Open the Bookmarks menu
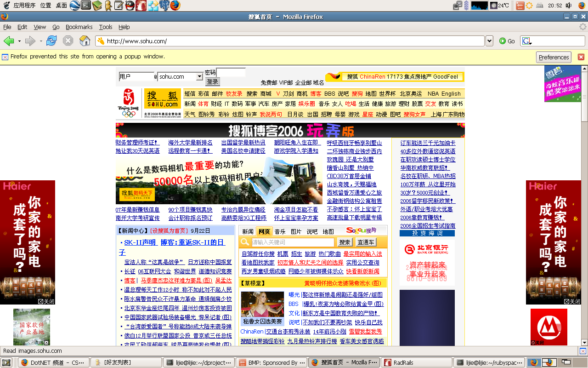Viewport: 588px width, 368px height. point(79,27)
